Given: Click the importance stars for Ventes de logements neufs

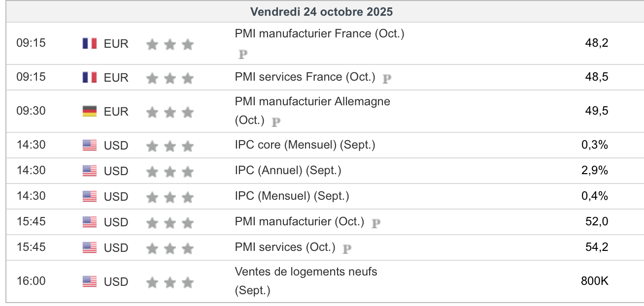Looking at the screenshot, I should pos(169,282).
